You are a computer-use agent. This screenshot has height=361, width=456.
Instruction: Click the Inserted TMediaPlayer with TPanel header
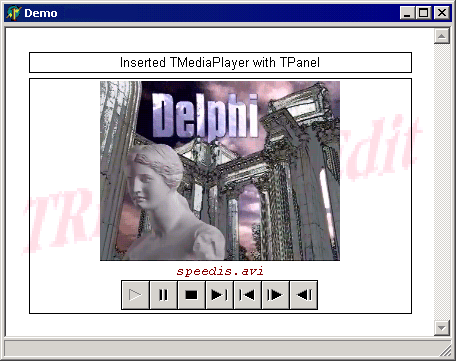pyautogui.click(x=220, y=62)
